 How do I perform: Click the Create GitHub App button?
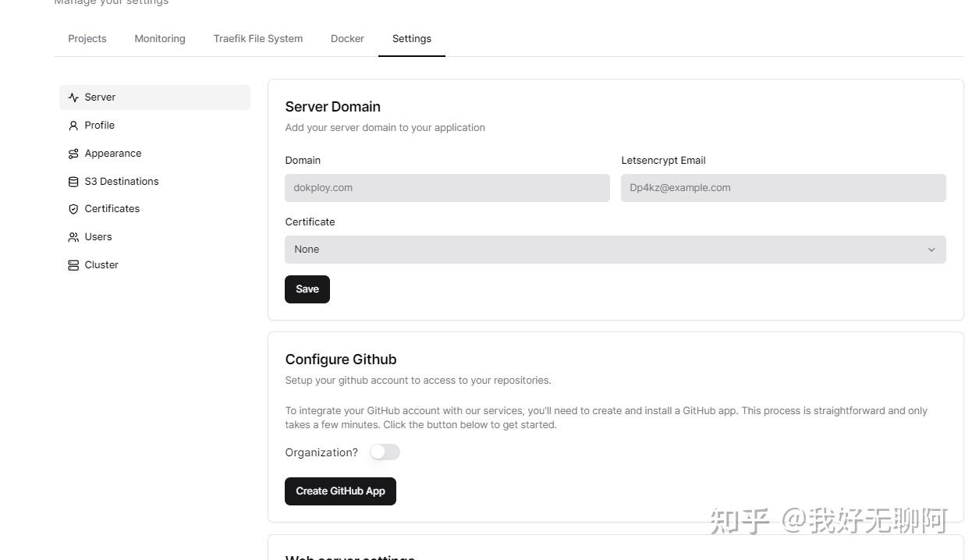point(340,491)
